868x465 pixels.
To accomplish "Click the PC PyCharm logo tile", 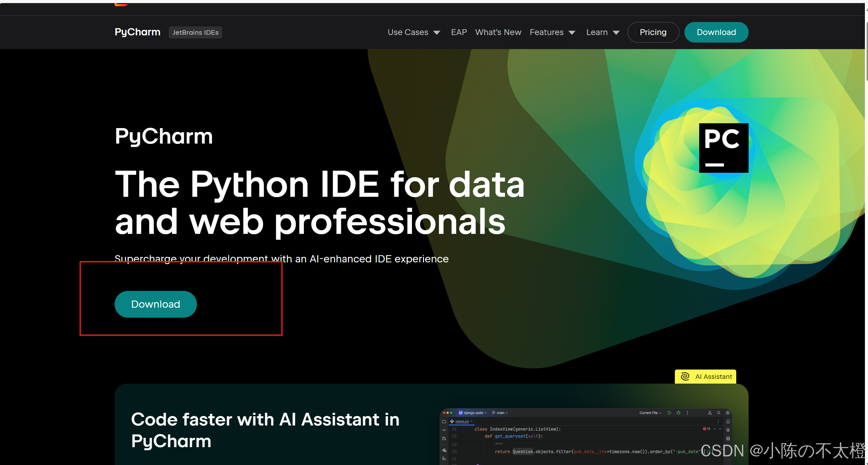I will click(724, 148).
